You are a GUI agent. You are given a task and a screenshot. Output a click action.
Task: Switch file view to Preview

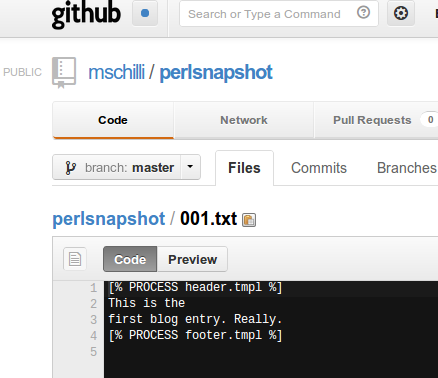(x=192, y=259)
